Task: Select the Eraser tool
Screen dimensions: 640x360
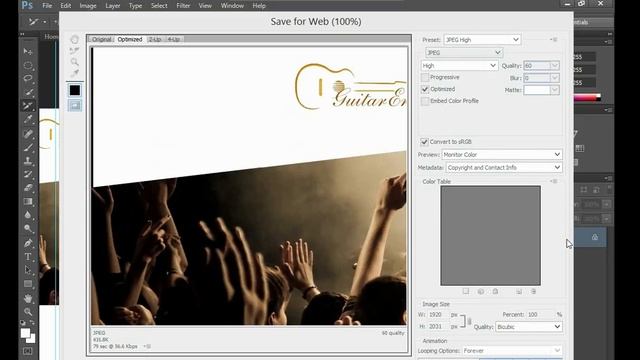Action: tap(28, 188)
